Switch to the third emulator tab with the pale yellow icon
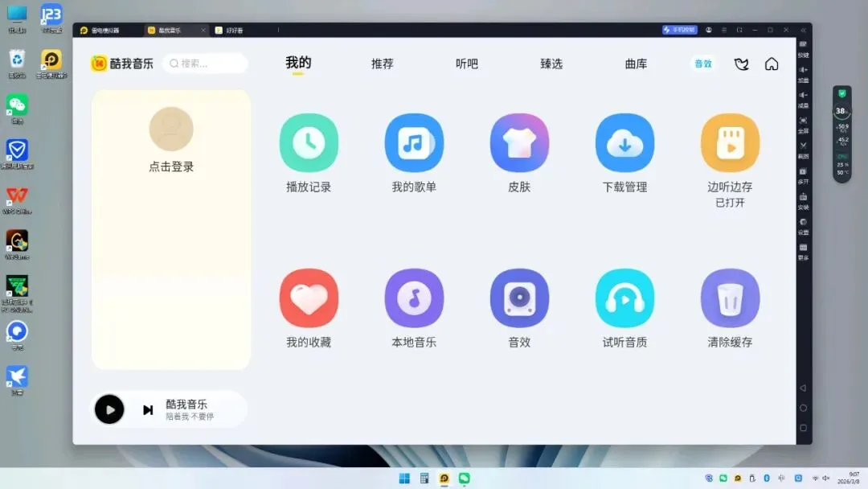The height and width of the screenshot is (489, 868). tap(229, 31)
